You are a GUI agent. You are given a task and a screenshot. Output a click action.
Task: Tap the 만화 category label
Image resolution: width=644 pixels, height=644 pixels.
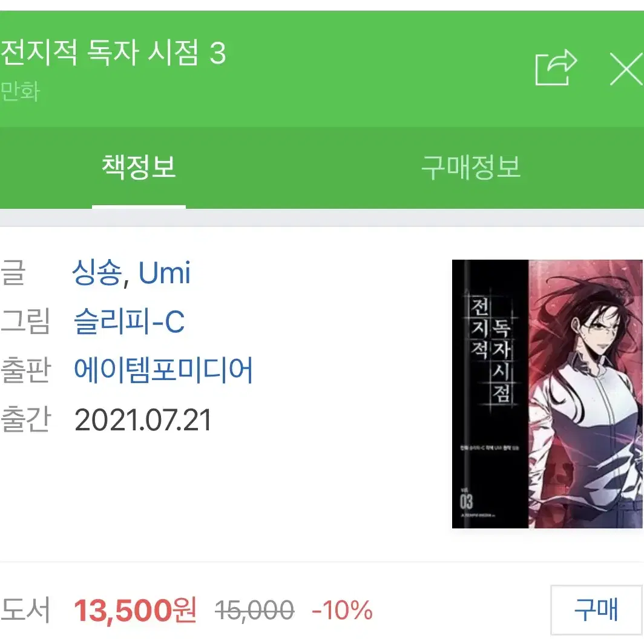(x=20, y=91)
